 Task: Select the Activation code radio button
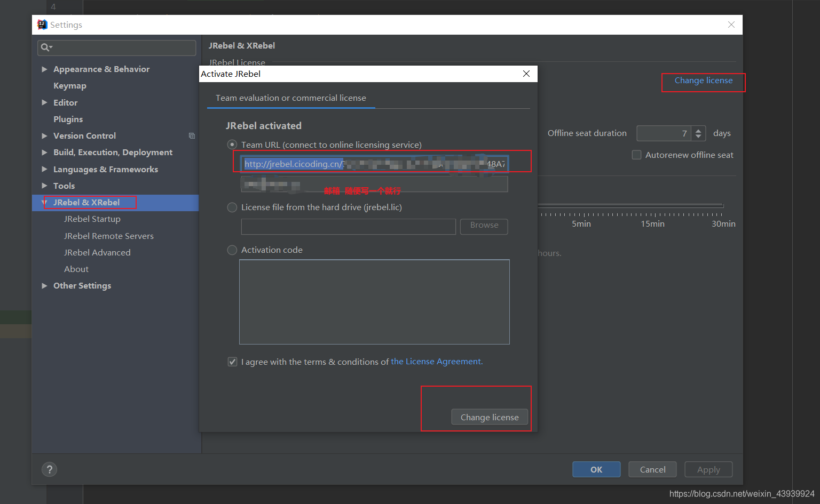(x=232, y=250)
